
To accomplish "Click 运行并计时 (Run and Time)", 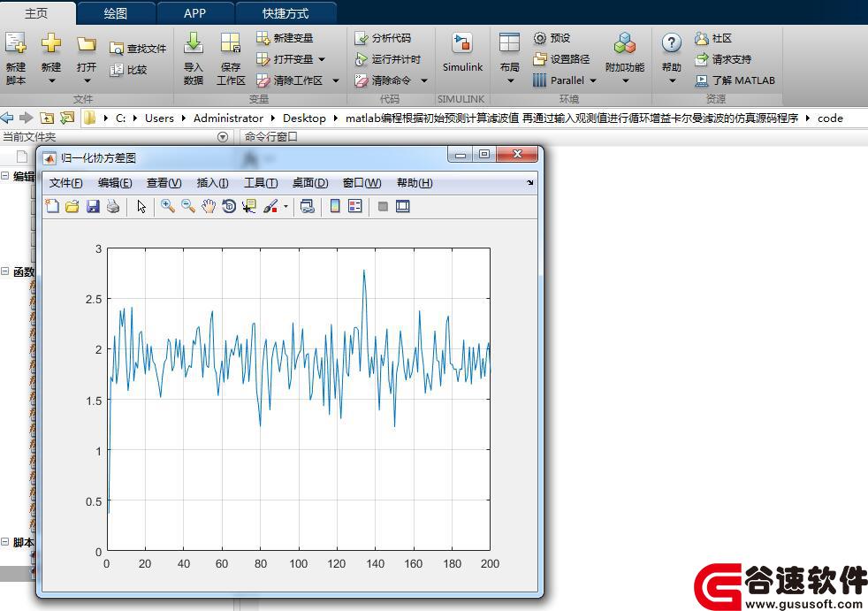I will point(387,59).
